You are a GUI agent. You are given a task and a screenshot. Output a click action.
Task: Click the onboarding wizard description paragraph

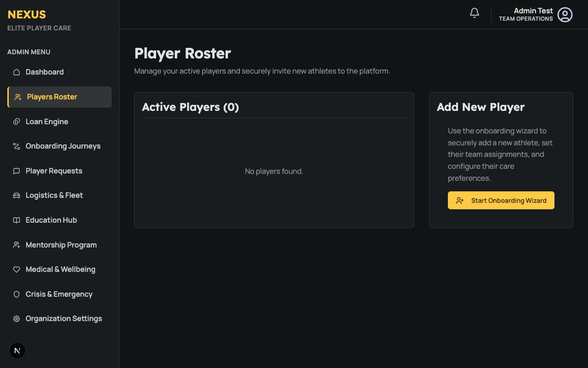point(501,155)
